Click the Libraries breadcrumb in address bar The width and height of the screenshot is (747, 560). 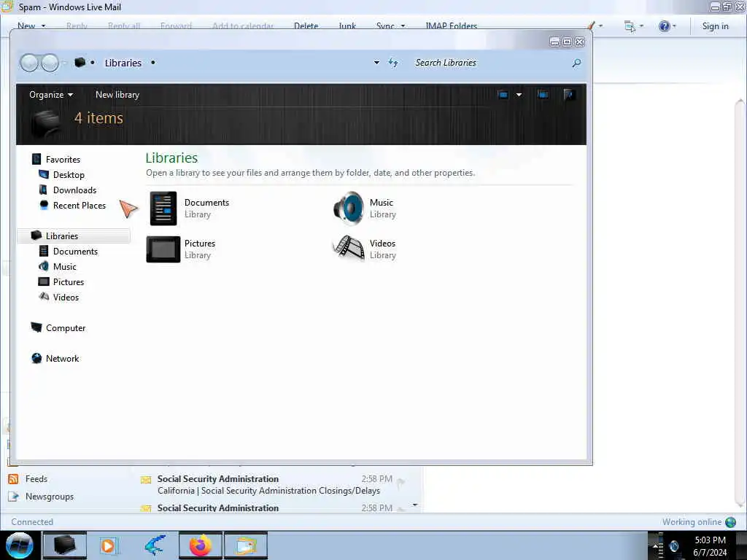tap(123, 63)
